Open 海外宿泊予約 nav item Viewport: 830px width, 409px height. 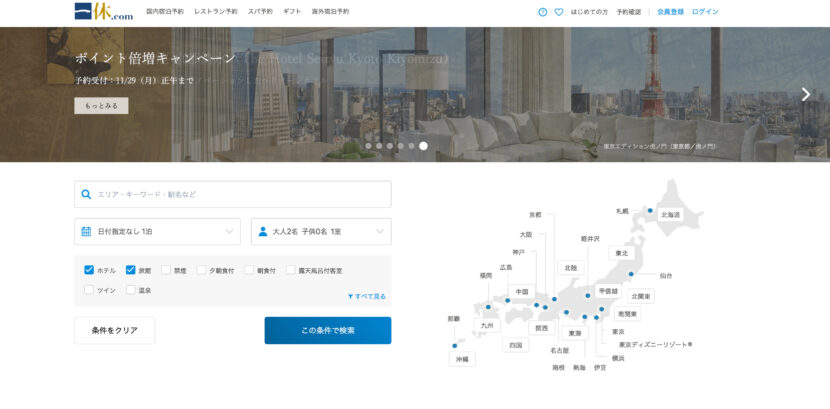pos(330,12)
